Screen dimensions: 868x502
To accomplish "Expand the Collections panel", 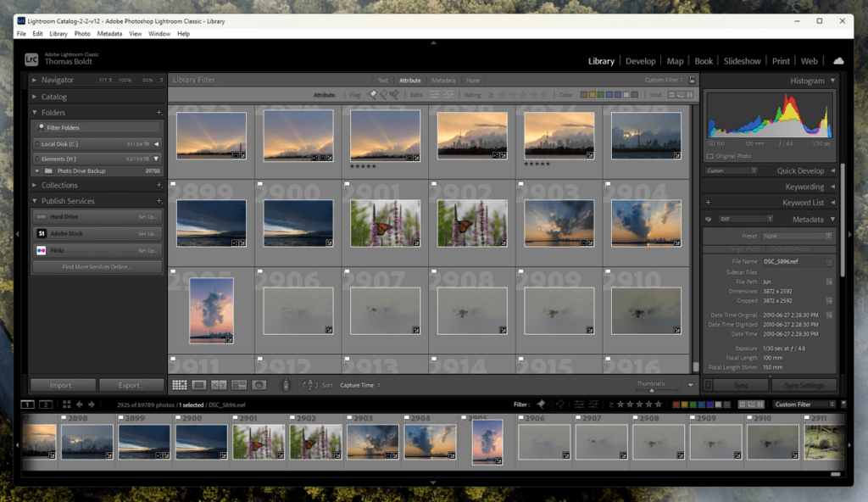I will (34, 185).
